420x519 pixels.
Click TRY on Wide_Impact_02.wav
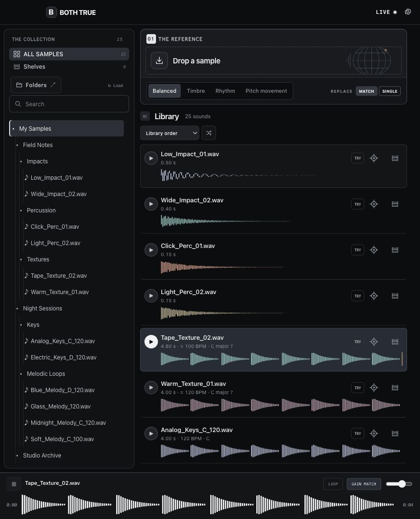(x=358, y=204)
